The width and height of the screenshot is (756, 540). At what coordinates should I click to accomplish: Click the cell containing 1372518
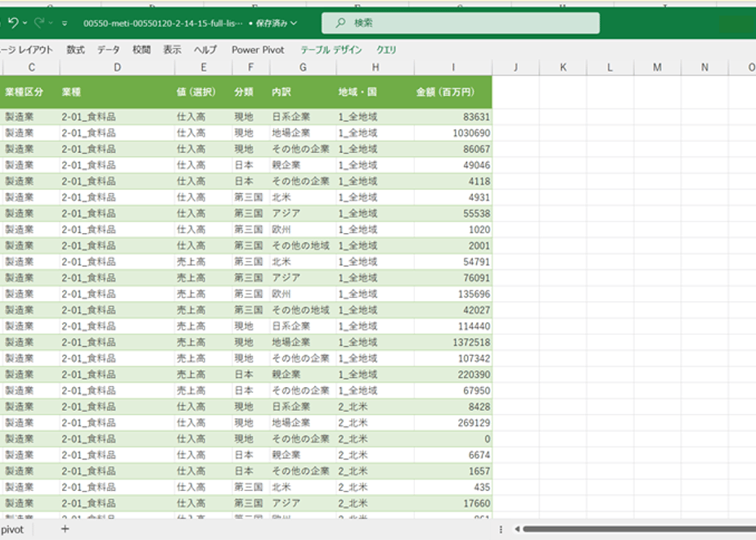[453, 342]
